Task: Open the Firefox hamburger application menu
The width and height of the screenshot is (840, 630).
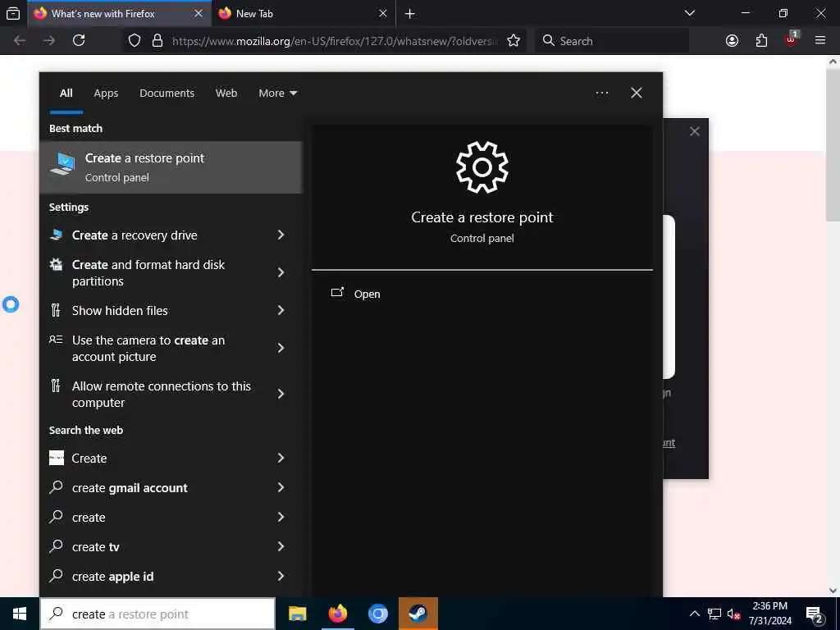Action: click(820, 40)
